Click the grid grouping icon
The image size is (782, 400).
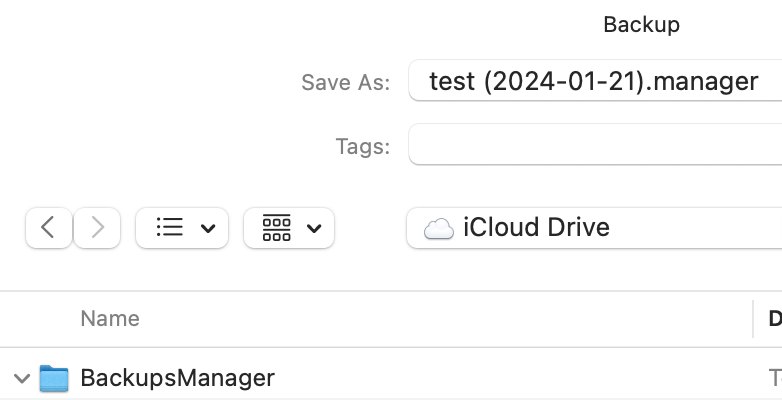pos(276,228)
